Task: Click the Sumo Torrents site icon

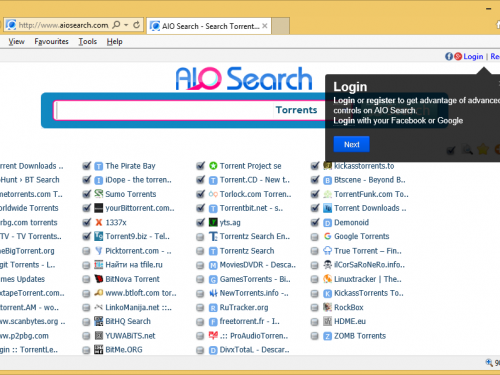Action: pyautogui.click(x=99, y=194)
